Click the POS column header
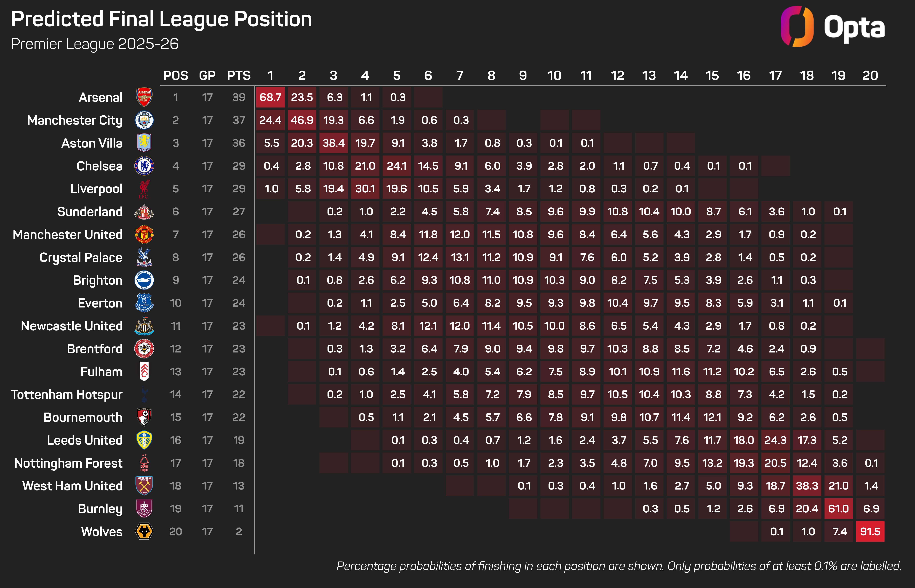The height and width of the screenshot is (588, 915). click(176, 76)
